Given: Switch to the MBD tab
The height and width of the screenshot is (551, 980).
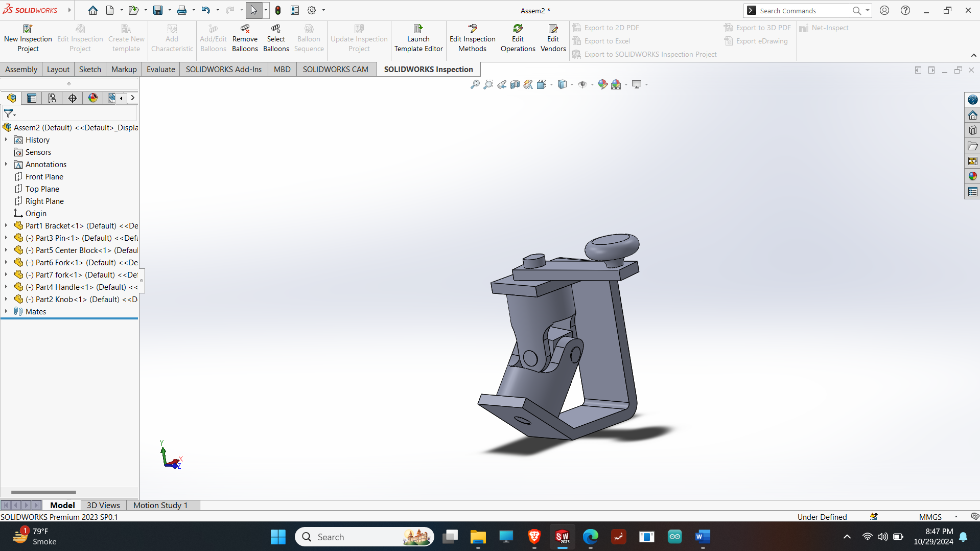Looking at the screenshot, I should [x=282, y=69].
